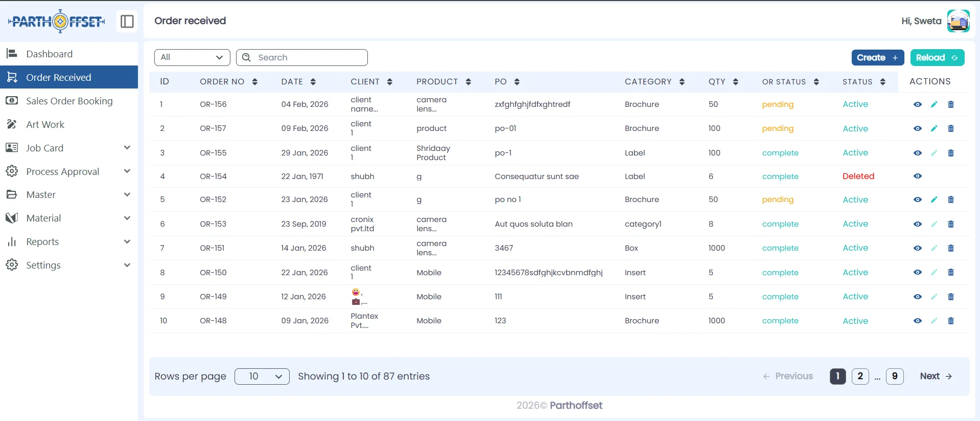View details of deleted order OR-154

(918, 176)
